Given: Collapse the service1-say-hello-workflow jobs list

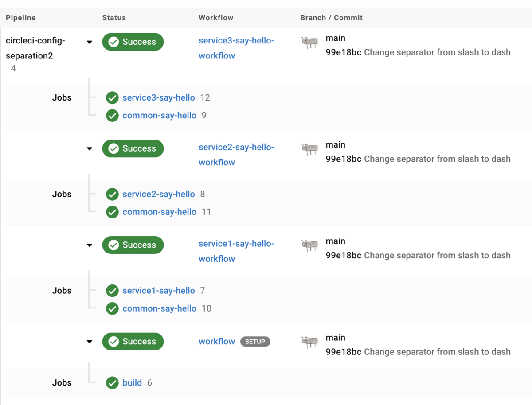Looking at the screenshot, I should [90, 245].
